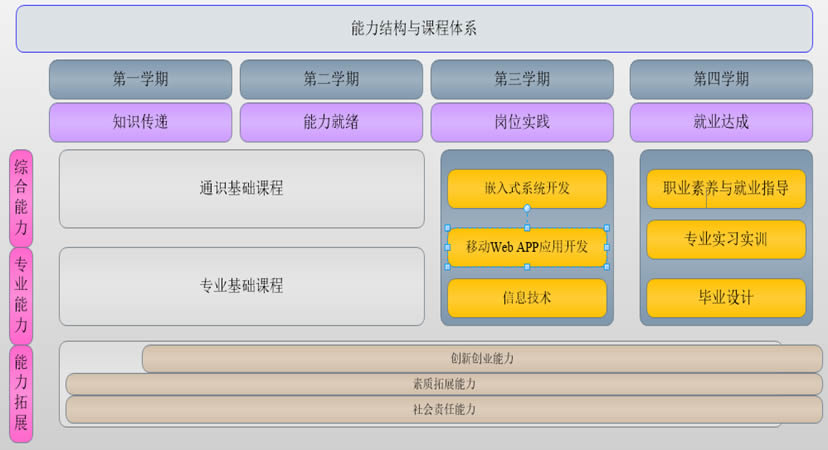828x450 pixels.
Task: Click the 通识基础课程 box
Action: (241, 188)
